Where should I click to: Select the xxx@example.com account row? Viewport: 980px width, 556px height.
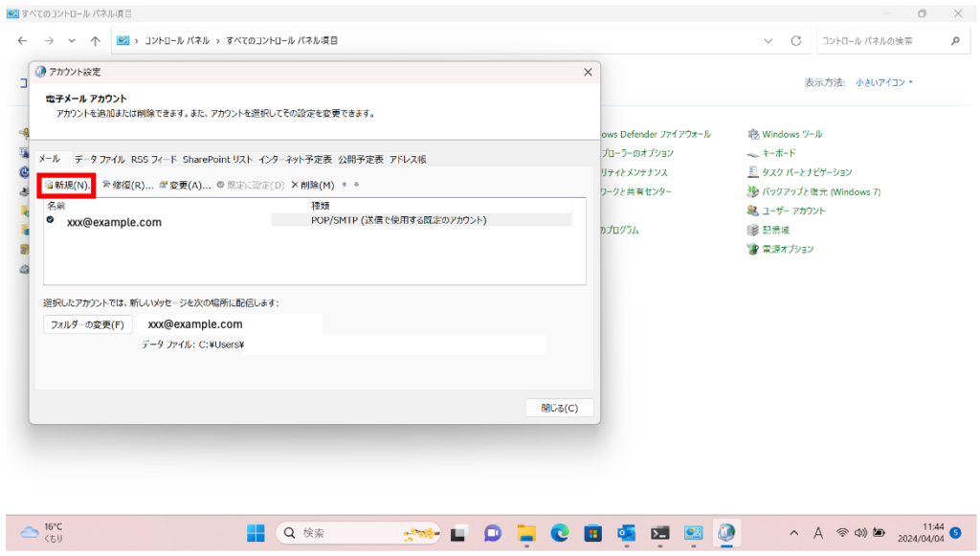click(x=115, y=222)
